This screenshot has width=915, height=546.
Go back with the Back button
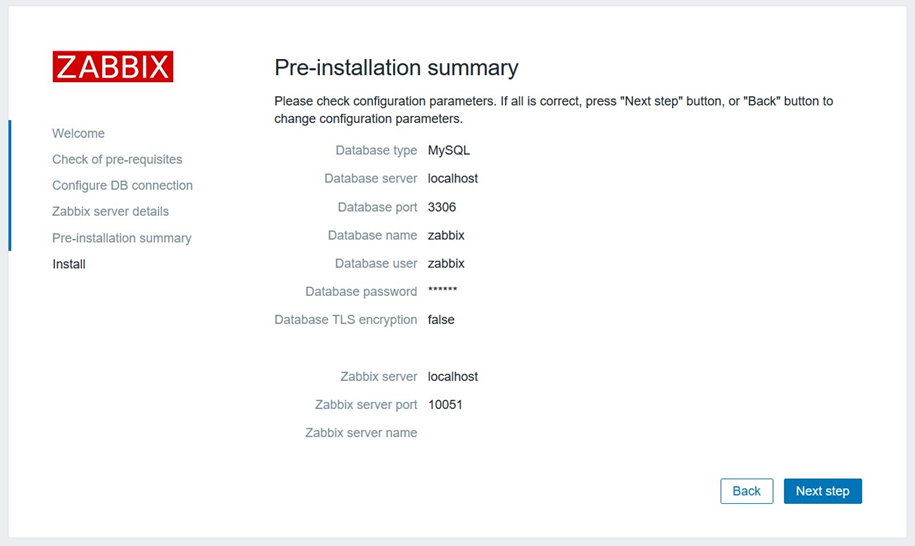(746, 491)
